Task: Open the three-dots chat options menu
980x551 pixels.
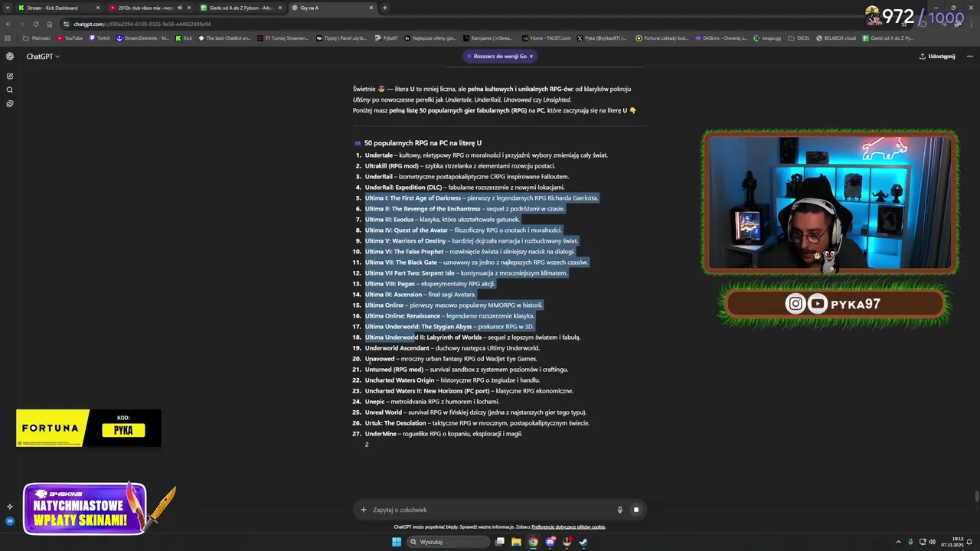Action: click(x=969, y=56)
